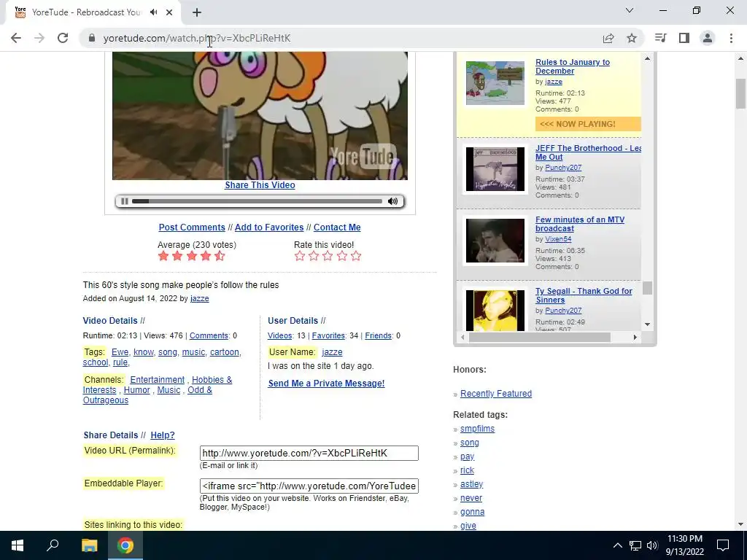This screenshot has height=560, width=747.
Task: Select the cartoon tag
Action: point(225,352)
